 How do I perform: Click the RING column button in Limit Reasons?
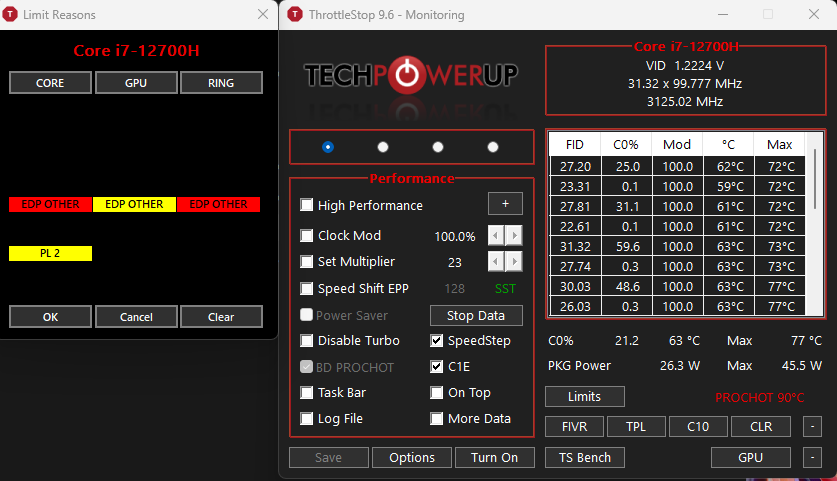[x=221, y=83]
